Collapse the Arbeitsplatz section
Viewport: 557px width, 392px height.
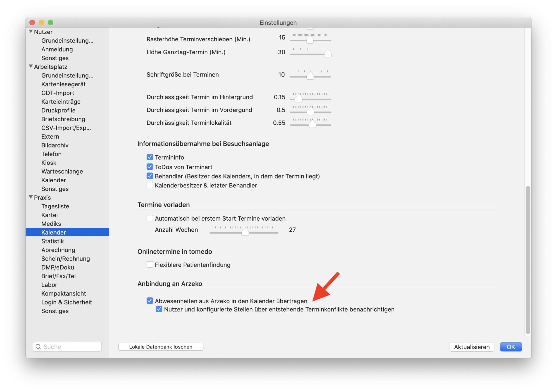(x=31, y=66)
